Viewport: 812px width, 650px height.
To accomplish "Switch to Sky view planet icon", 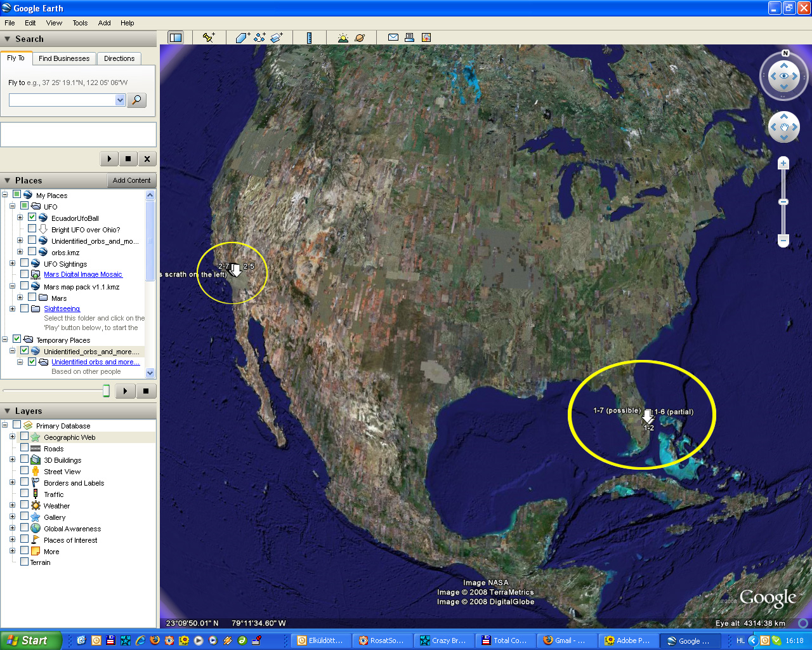I will pos(360,37).
